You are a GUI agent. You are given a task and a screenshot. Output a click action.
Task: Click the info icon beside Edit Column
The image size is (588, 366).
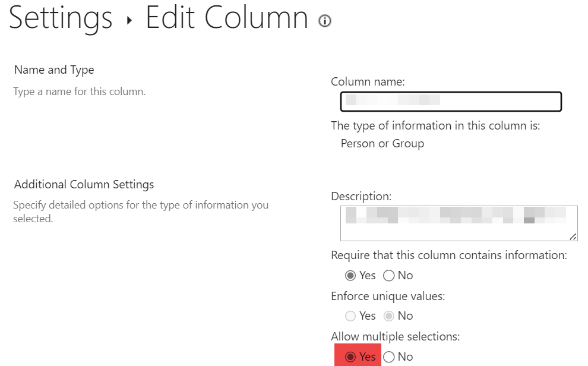(324, 21)
